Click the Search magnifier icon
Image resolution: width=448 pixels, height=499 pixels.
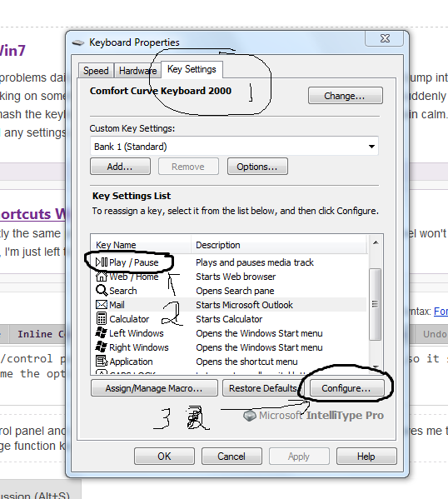(x=102, y=291)
